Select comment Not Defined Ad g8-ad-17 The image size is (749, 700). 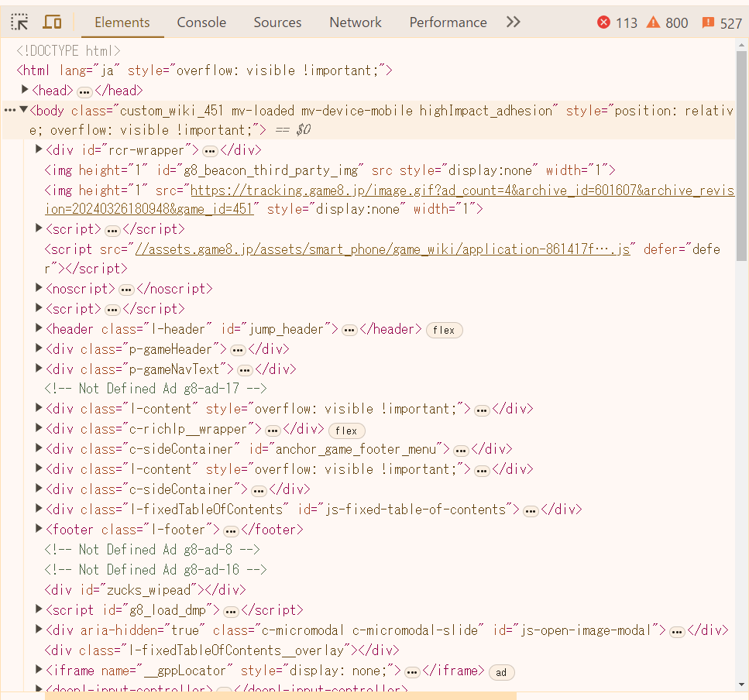(156, 388)
